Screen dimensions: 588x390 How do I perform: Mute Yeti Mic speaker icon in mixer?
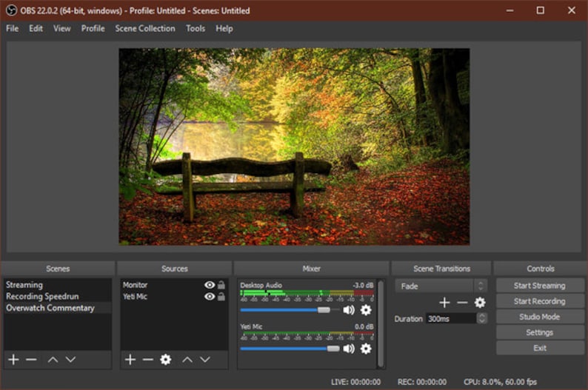click(x=349, y=349)
